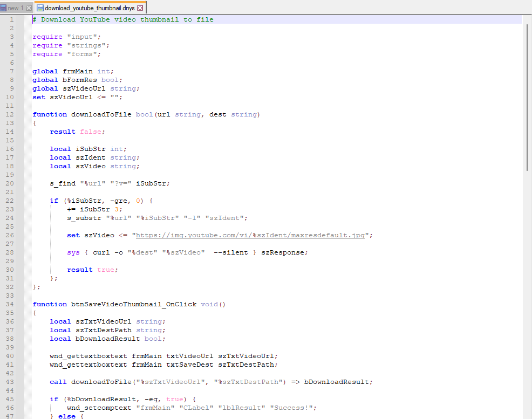Open the img.youtube.com maxresdefault.jpg link

coord(250,235)
